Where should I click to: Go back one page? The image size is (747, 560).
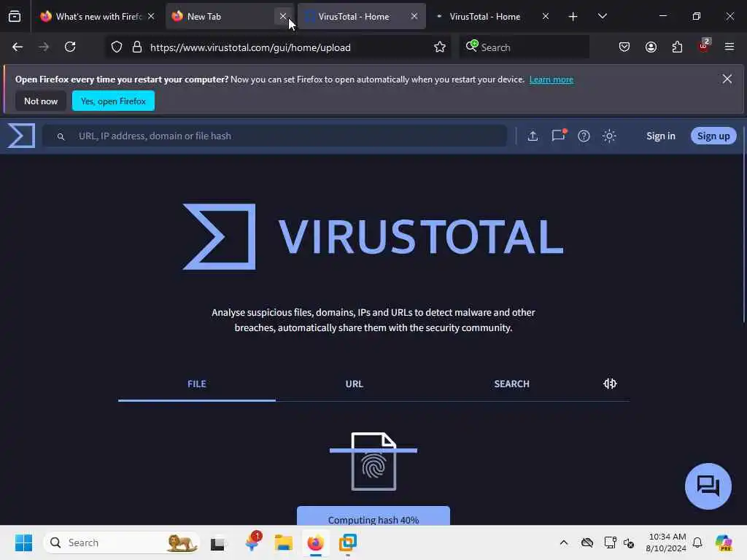pos(18,47)
